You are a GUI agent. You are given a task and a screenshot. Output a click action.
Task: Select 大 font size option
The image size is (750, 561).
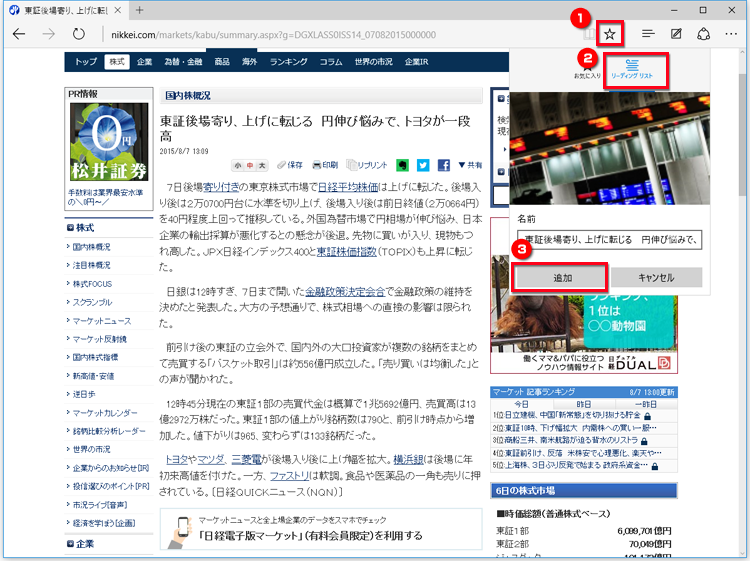262,165
